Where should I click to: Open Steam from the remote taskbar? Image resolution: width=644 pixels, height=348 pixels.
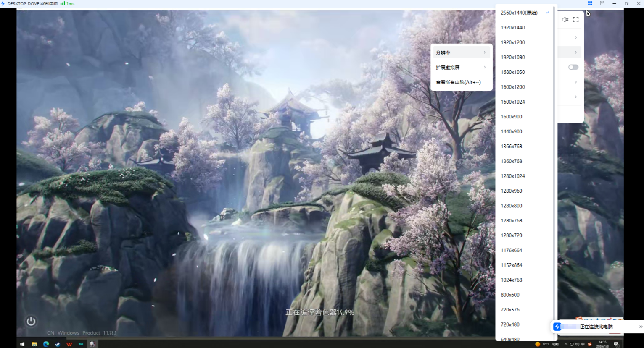tap(58, 344)
